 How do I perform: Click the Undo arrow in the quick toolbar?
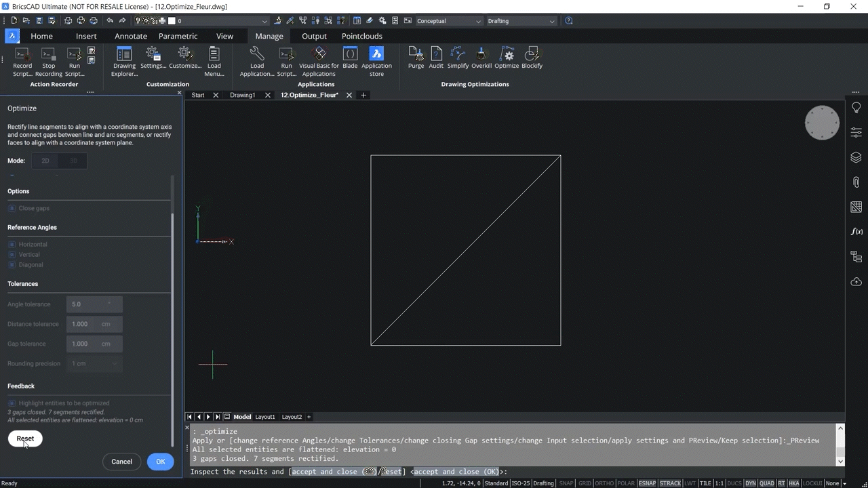110,21
